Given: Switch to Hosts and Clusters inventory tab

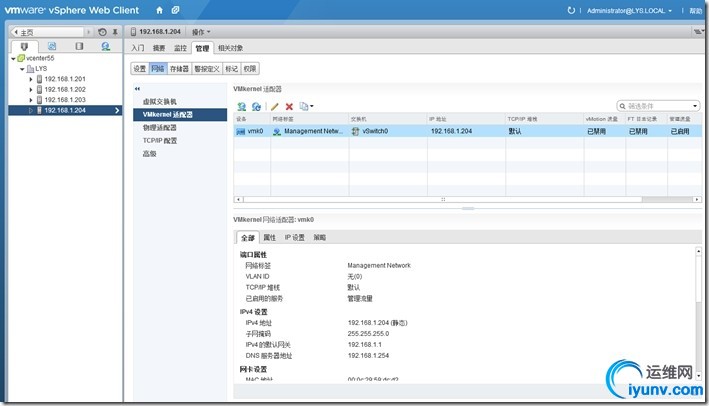Looking at the screenshot, I should point(24,46).
